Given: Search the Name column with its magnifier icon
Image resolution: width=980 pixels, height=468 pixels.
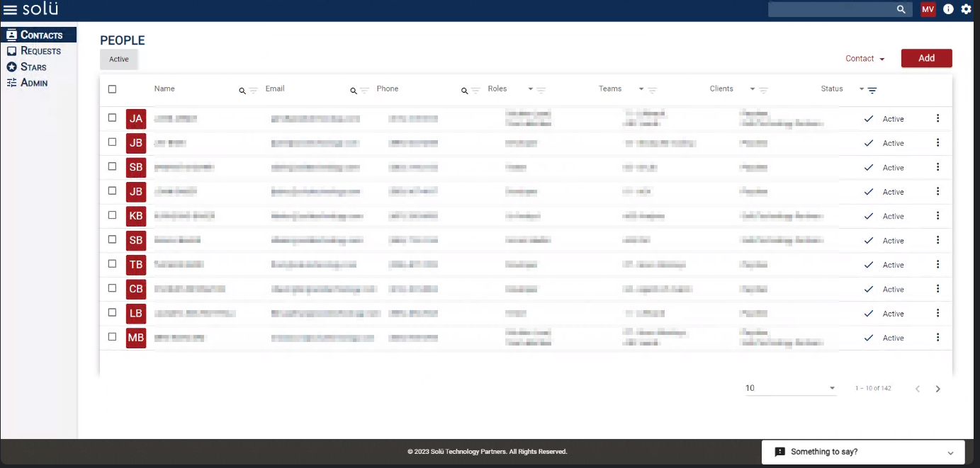Looking at the screenshot, I should tap(242, 91).
